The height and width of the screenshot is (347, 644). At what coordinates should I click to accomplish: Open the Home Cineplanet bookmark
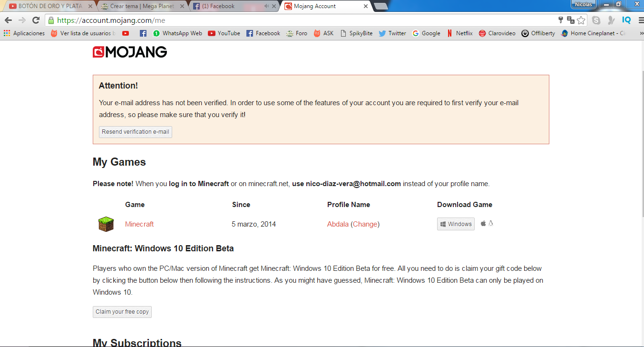click(x=594, y=33)
